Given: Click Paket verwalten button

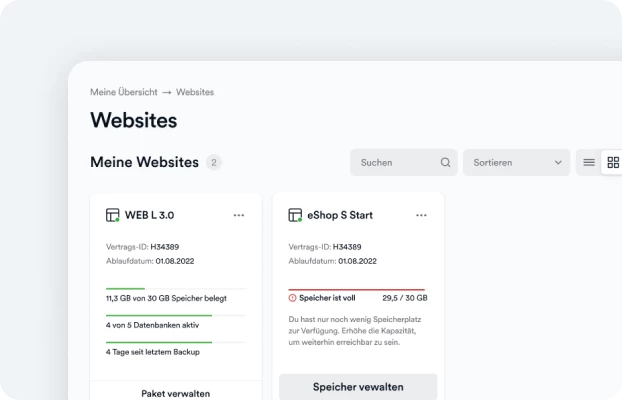Looking at the screenshot, I should 176,393.
